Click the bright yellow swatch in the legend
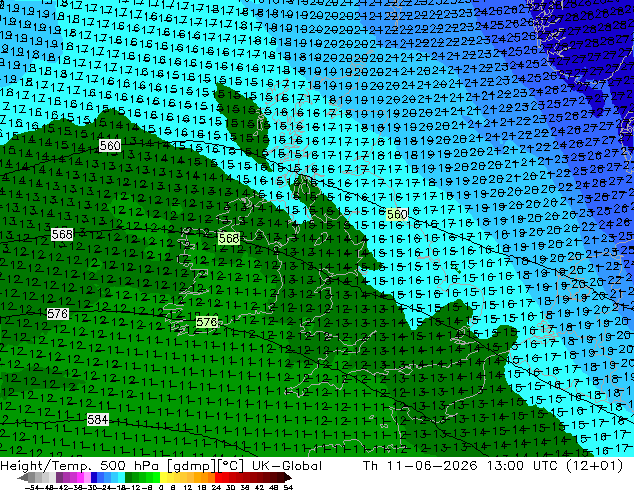 click(163, 477)
